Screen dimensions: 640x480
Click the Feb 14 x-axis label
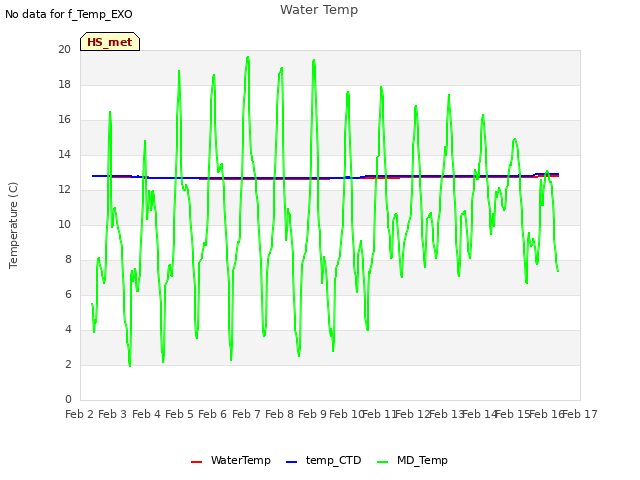click(x=479, y=414)
